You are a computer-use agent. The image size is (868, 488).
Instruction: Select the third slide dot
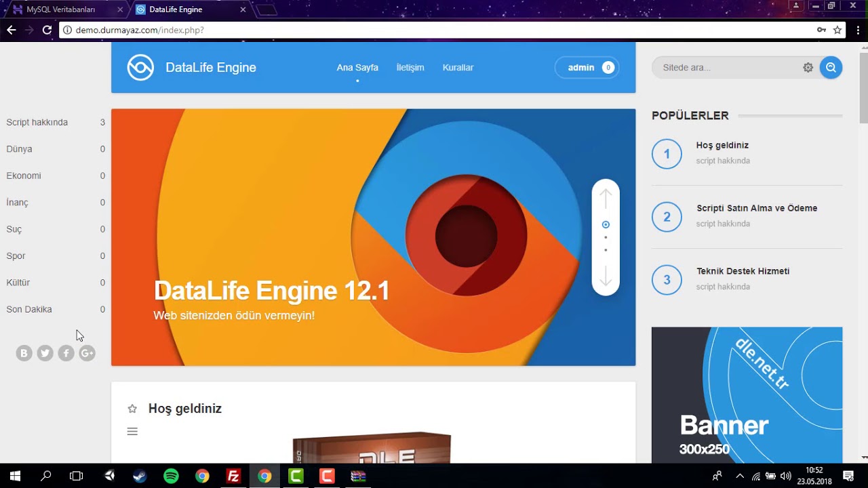pos(606,250)
